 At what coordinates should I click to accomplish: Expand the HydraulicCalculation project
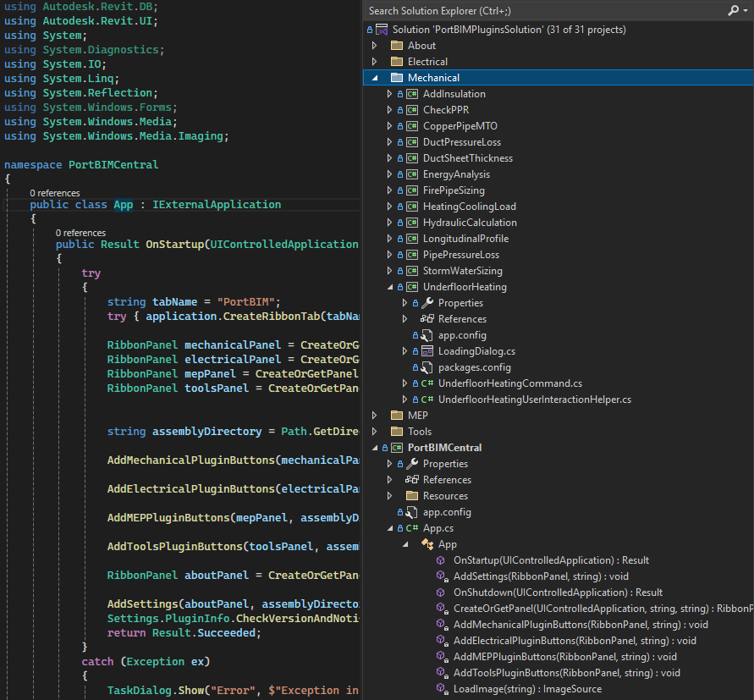coord(389,223)
